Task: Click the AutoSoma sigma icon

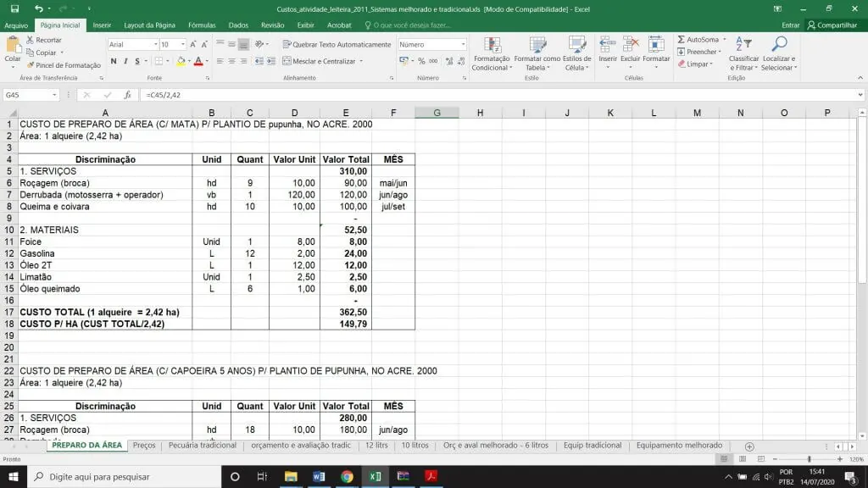Action: (682, 40)
